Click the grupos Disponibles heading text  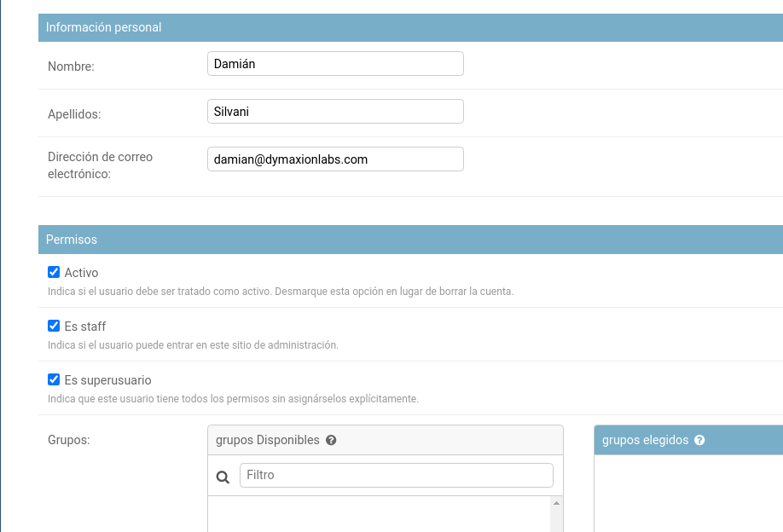tap(268, 440)
